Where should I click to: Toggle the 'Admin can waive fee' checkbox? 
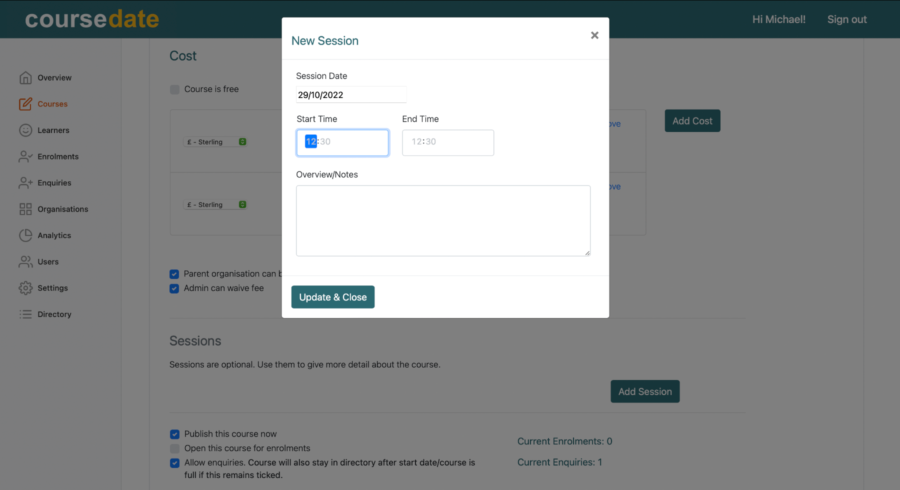tap(175, 288)
